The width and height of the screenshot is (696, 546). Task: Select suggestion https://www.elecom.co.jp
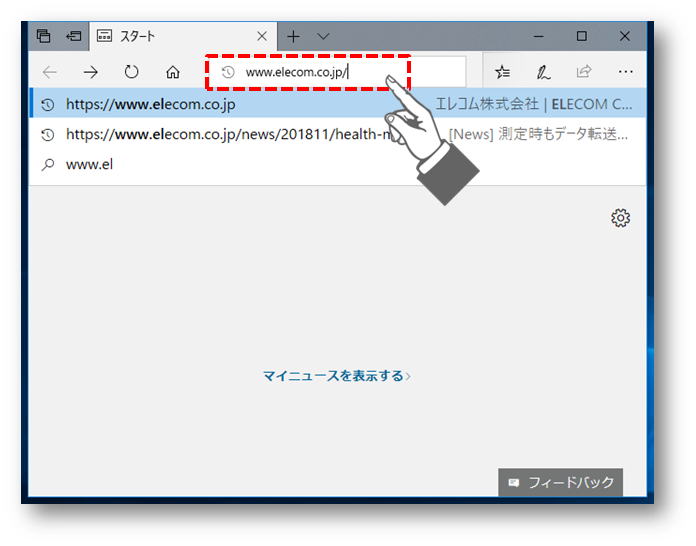pyautogui.click(x=337, y=105)
